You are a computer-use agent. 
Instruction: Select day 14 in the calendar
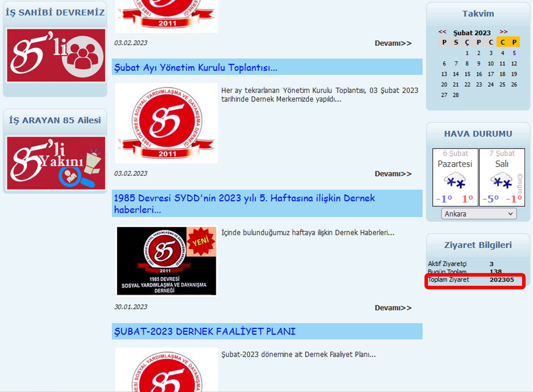[456, 74]
